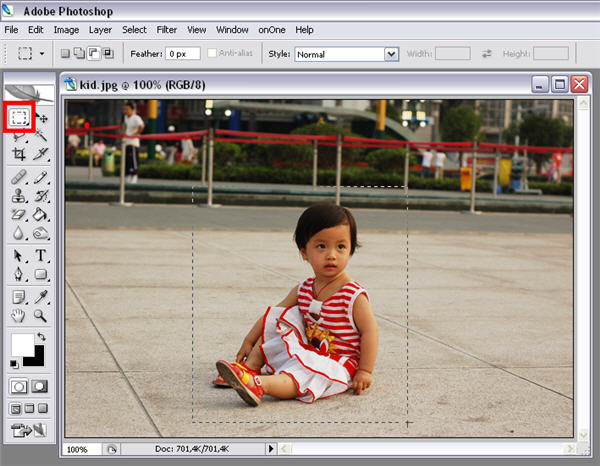Expand the status bar Doc info arrow
Image resolution: width=600 pixels, height=466 pixels.
270,450
